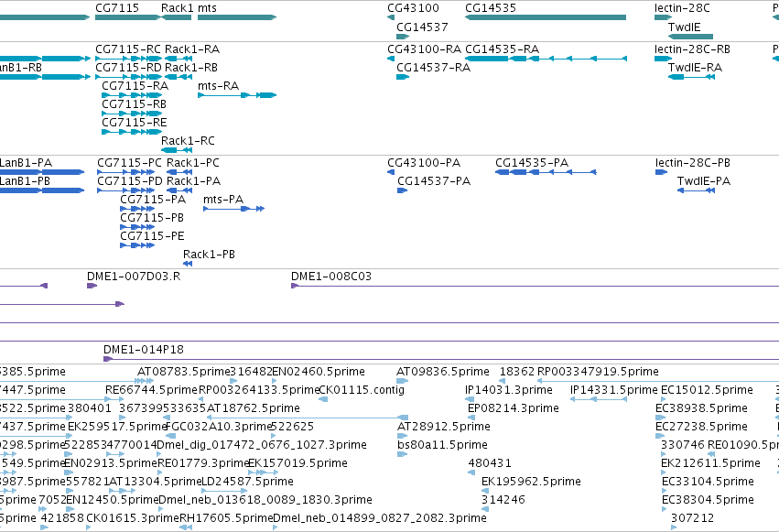Select the LanB1-PA protein label
The image size is (779, 532).
[x=26, y=162]
